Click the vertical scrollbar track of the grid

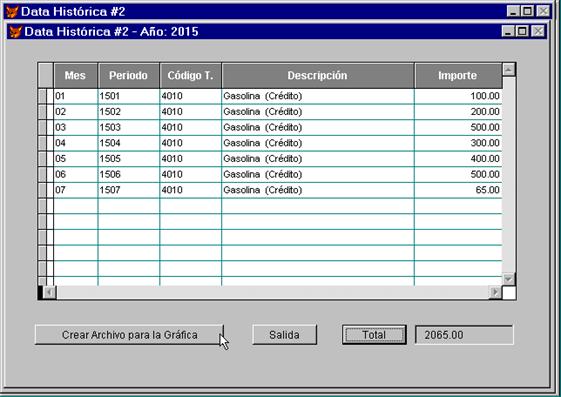pyautogui.click(x=509, y=175)
